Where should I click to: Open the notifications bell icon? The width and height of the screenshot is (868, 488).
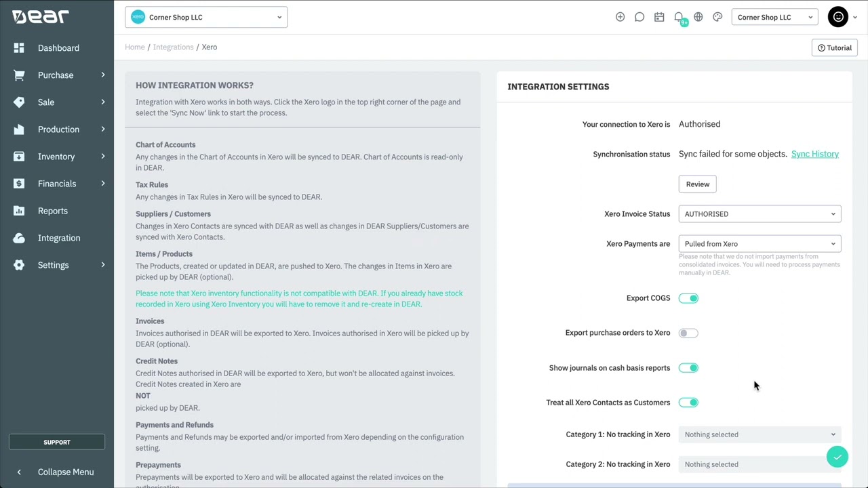[x=679, y=17]
